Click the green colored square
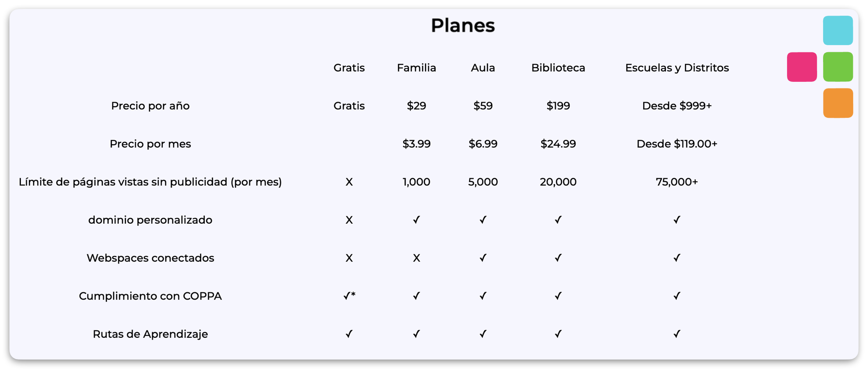 tap(837, 67)
